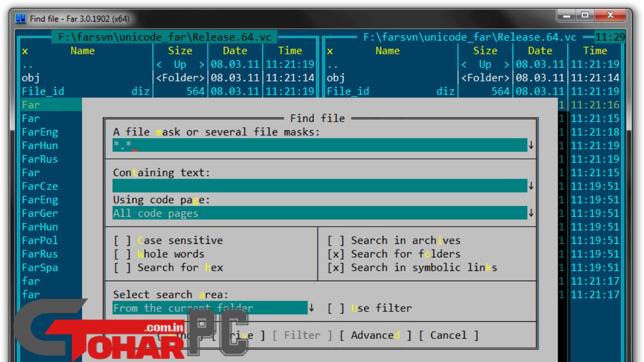This screenshot has height=362, width=644.
Task: Click time 11:21:16 in right panel
Action: [x=595, y=105]
